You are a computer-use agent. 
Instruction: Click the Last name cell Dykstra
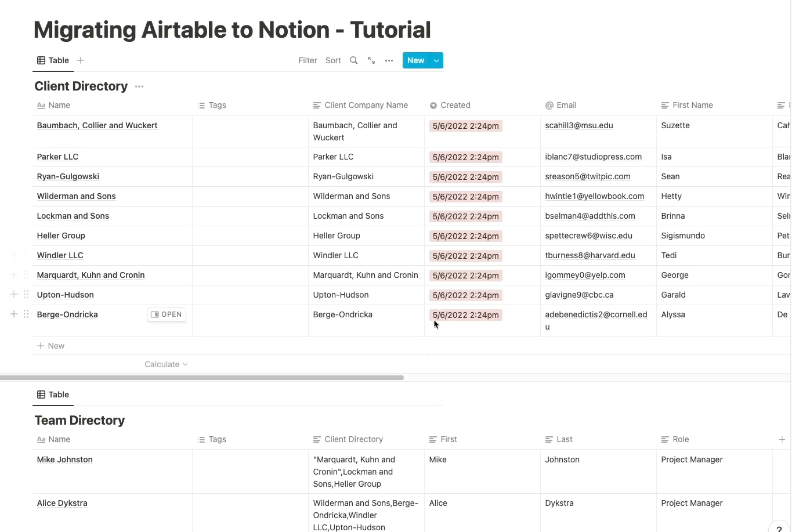[599, 513]
